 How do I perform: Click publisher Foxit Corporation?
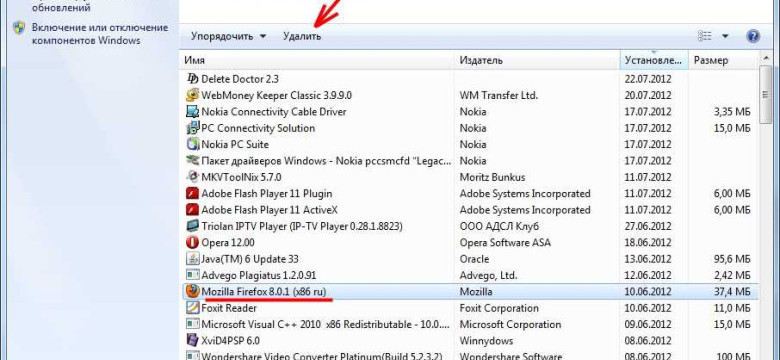(x=499, y=308)
